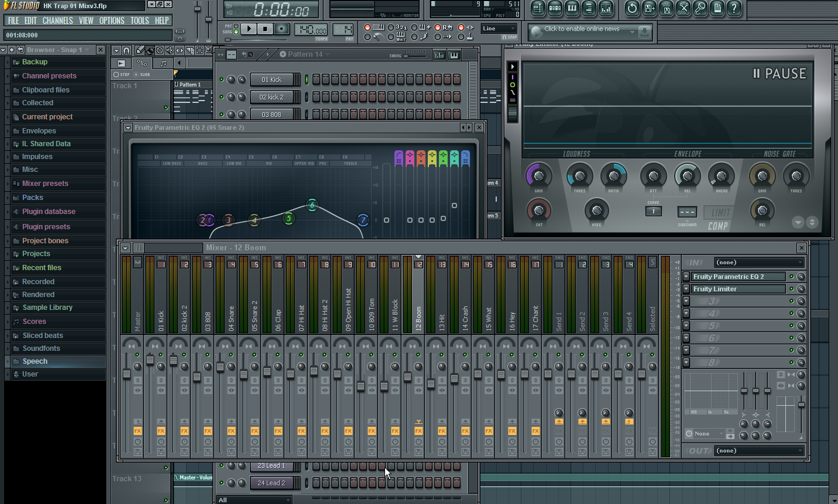Image resolution: width=838 pixels, height=504 pixels.
Task: Open Fruity Parametric EQ 2 slot menu arrow
Action: 686,277
